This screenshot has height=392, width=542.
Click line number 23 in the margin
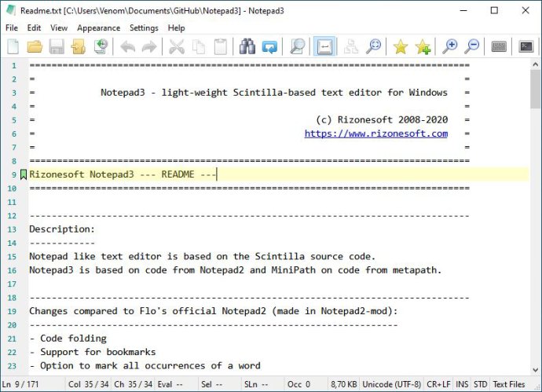tap(12, 366)
